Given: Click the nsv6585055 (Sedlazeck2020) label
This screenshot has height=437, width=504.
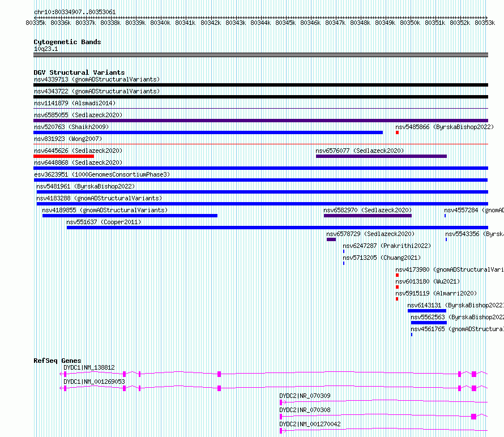Looking at the screenshot, I should coord(78,115).
